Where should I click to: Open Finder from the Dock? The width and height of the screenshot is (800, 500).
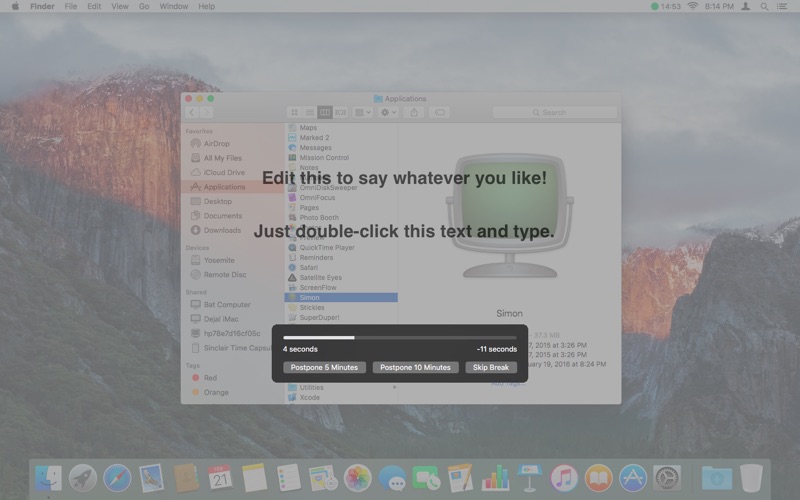pos(48,478)
